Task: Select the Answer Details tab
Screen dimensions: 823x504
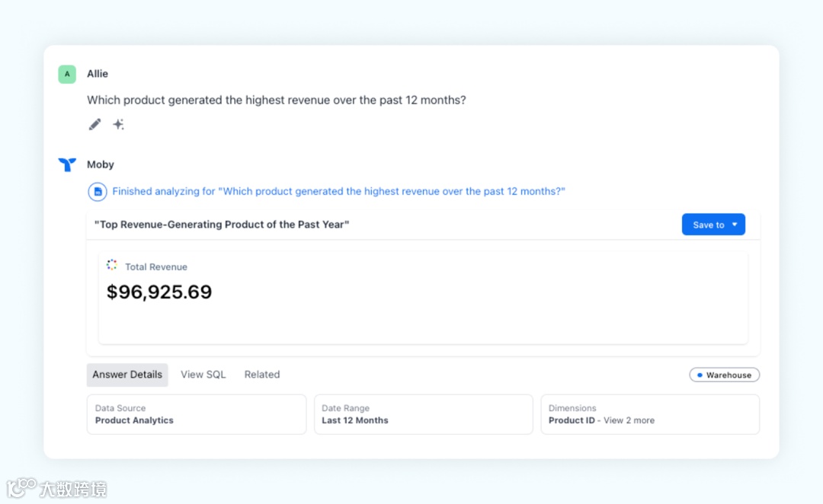Action: tap(127, 375)
